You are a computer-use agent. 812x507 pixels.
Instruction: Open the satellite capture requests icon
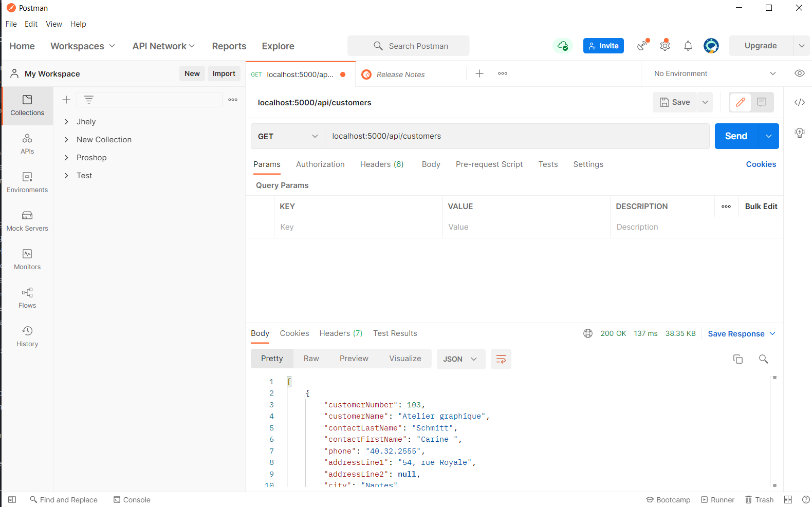642,46
